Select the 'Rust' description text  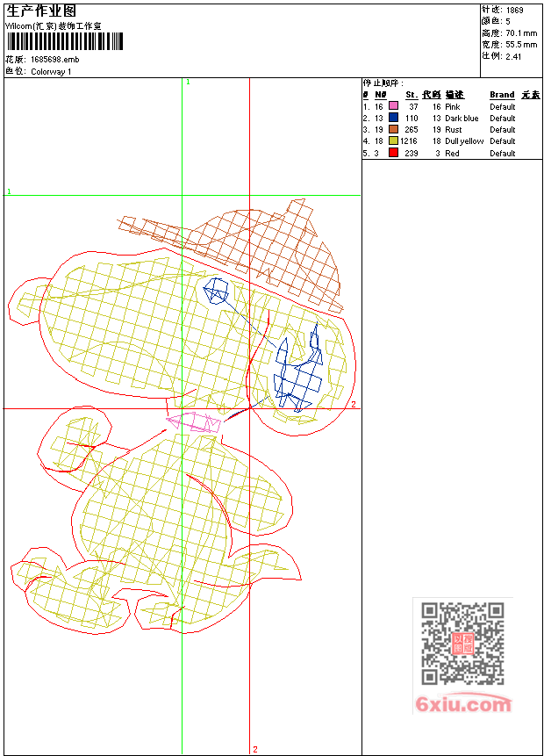click(454, 130)
